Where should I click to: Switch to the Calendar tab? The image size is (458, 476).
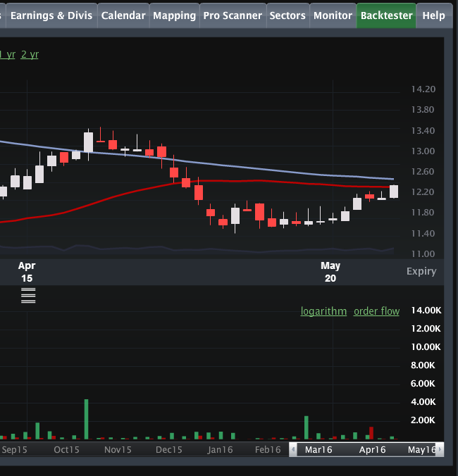click(x=123, y=15)
